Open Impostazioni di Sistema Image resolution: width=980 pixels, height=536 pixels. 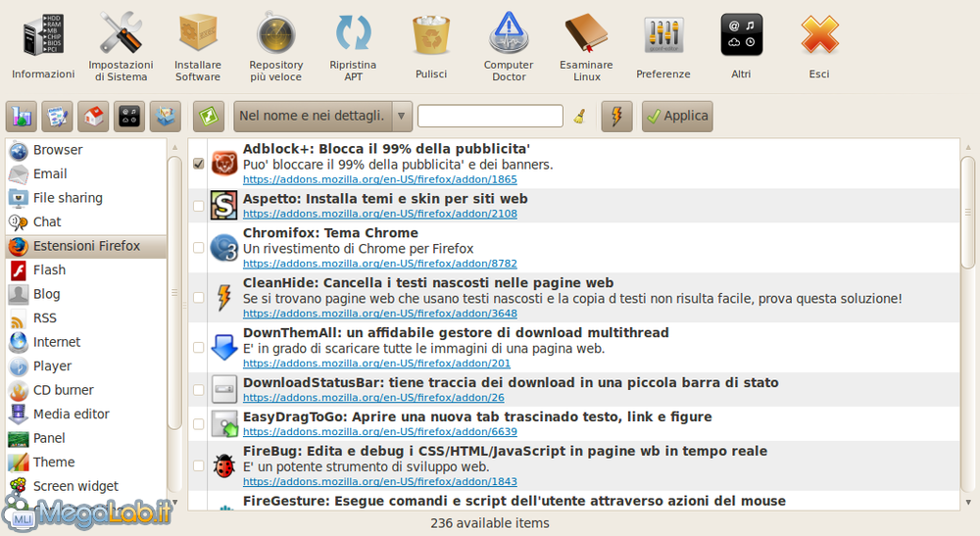[121, 47]
